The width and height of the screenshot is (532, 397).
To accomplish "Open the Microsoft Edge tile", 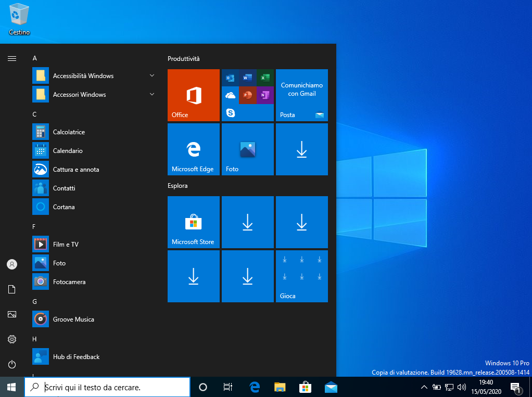I will [x=194, y=149].
